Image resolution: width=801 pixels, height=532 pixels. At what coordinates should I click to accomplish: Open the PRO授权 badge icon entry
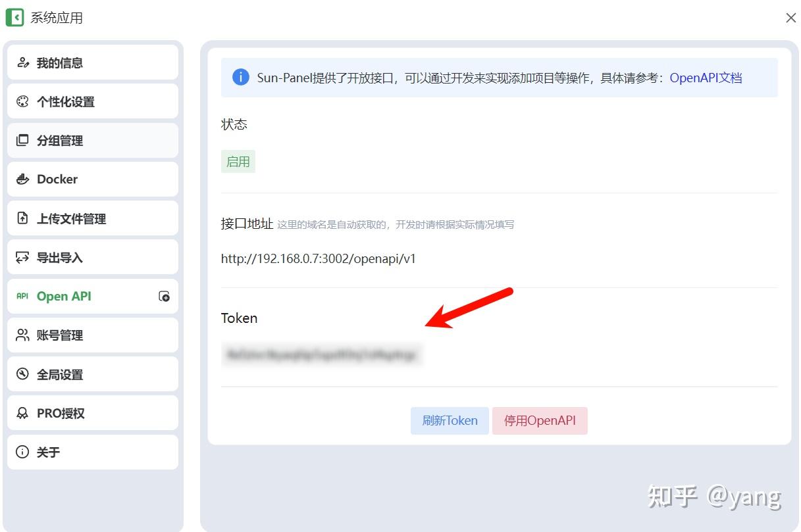click(x=23, y=414)
